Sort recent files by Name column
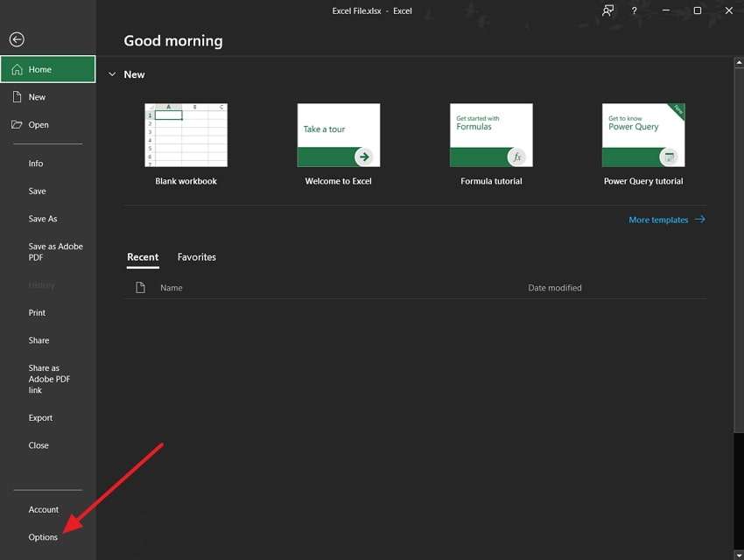This screenshot has width=744, height=560. [172, 288]
